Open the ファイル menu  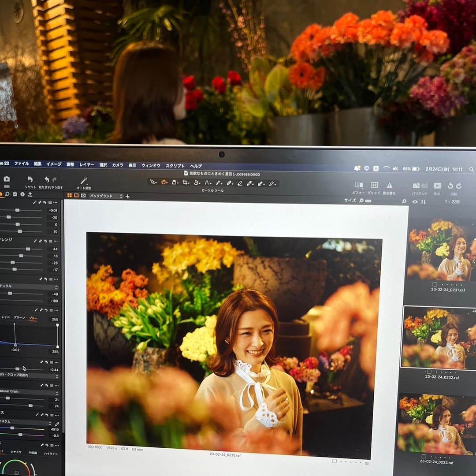pyautogui.click(x=22, y=164)
